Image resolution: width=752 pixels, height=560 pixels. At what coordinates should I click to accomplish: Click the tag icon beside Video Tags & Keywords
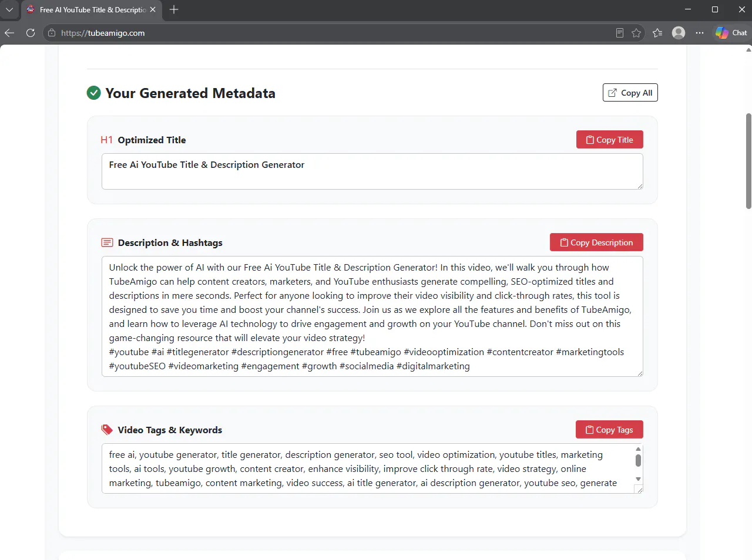point(107,430)
